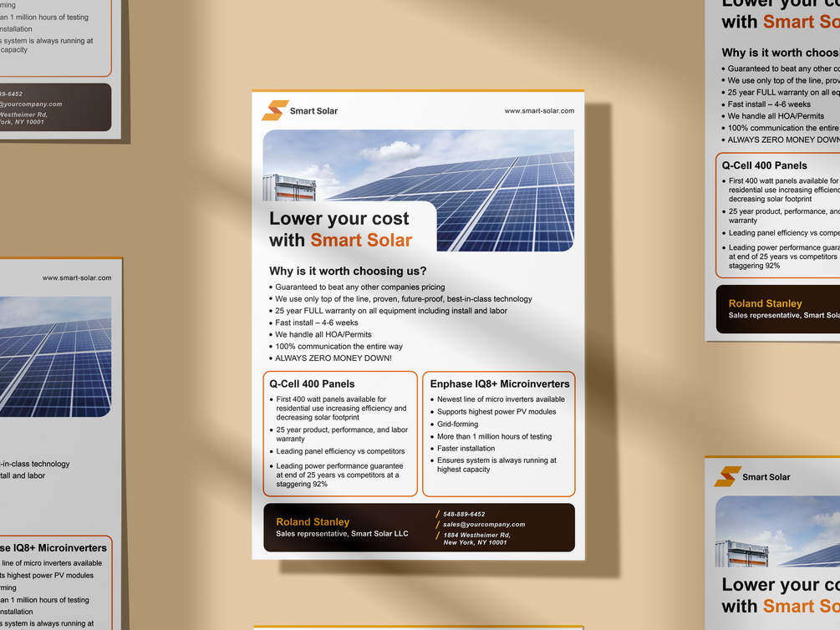Click '25 year product, performance, and labor warranty', center flyer
Screen dimensions: 840x630
point(342,434)
